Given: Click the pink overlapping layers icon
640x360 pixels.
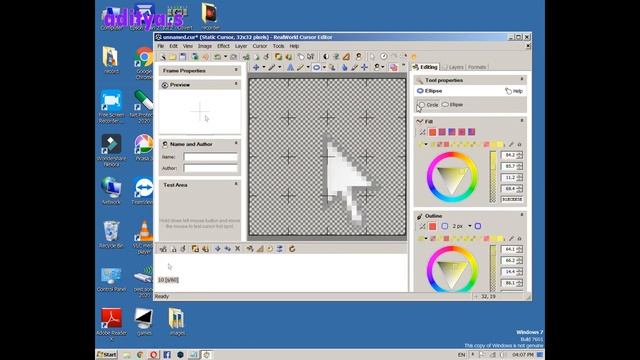Looking at the screenshot, I should click(393, 67).
